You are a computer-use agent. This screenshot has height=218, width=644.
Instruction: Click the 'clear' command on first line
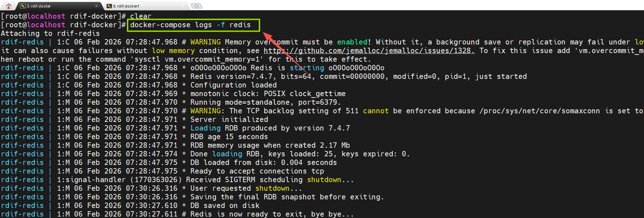(141, 16)
